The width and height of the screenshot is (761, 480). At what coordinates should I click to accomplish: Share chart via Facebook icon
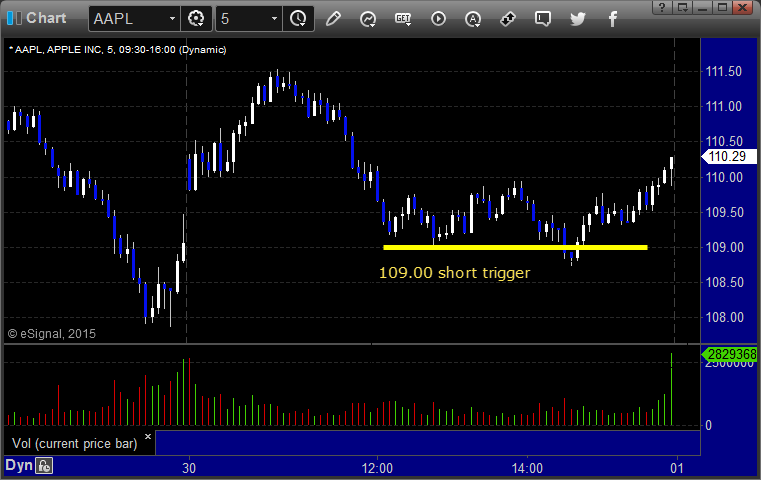(x=612, y=19)
